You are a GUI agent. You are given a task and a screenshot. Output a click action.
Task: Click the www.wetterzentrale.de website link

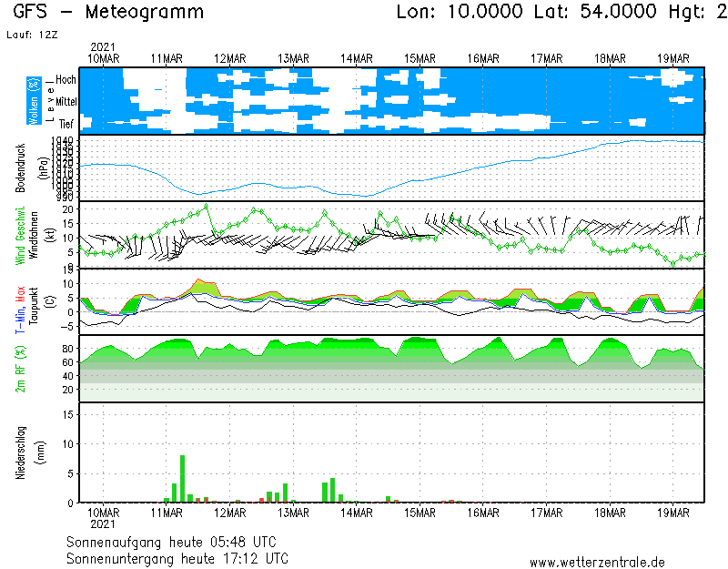click(597, 562)
